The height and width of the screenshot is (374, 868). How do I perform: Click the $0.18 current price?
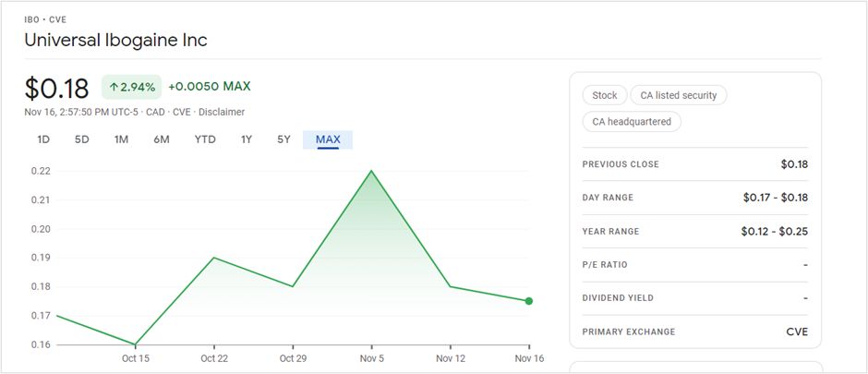click(x=56, y=89)
